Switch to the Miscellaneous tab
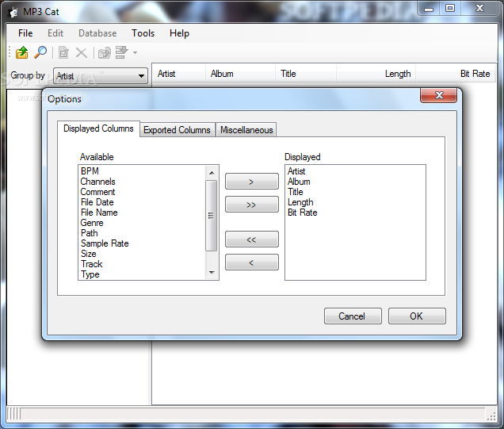This screenshot has width=504, height=429. pyautogui.click(x=246, y=130)
